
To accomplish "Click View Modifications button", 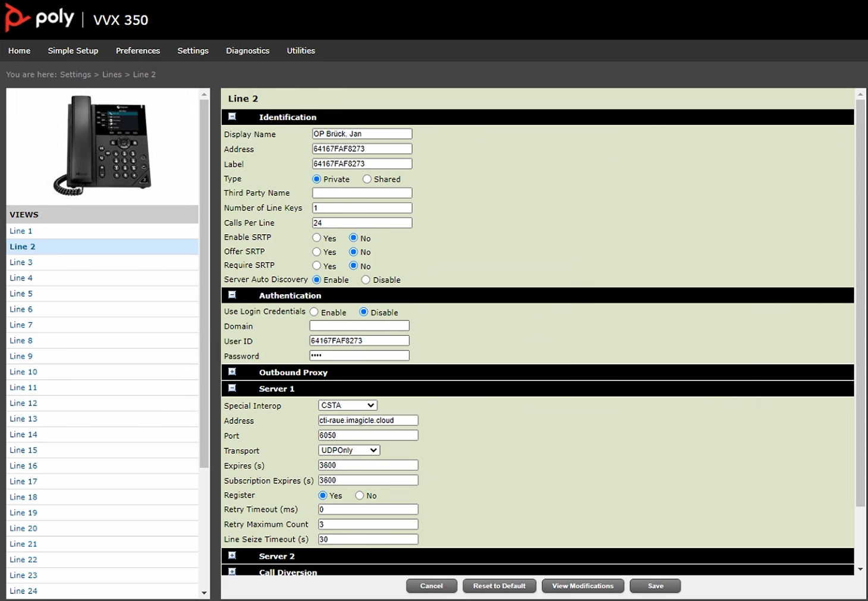I will [583, 586].
